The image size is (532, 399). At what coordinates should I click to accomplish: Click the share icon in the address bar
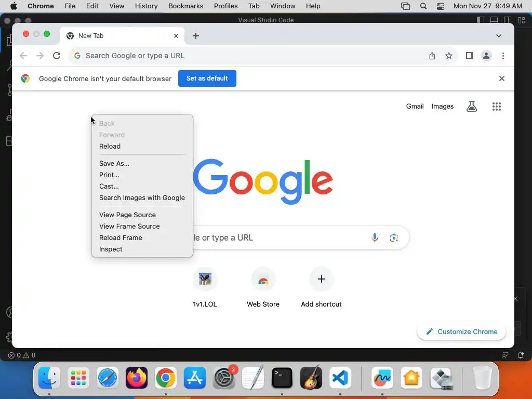pos(432,56)
